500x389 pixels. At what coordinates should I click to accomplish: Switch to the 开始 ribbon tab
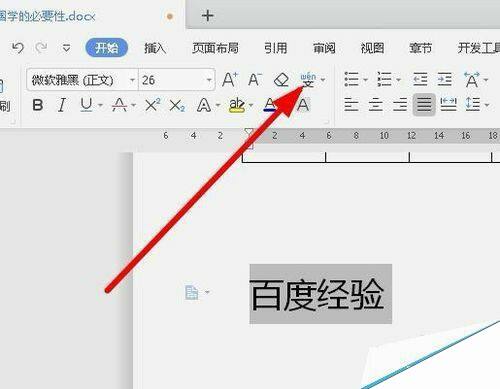(107, 48)
